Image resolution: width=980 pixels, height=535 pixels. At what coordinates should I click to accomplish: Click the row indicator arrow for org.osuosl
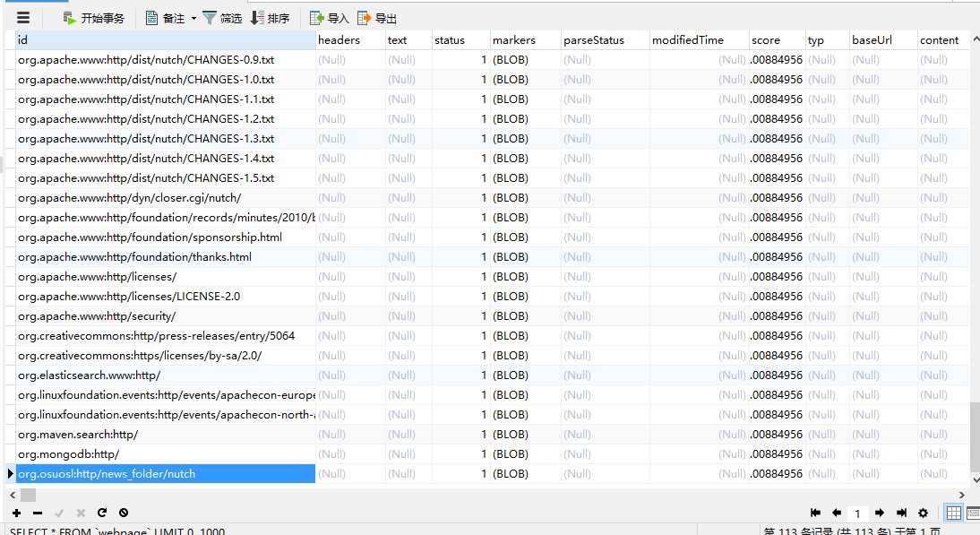click(10, 474)
